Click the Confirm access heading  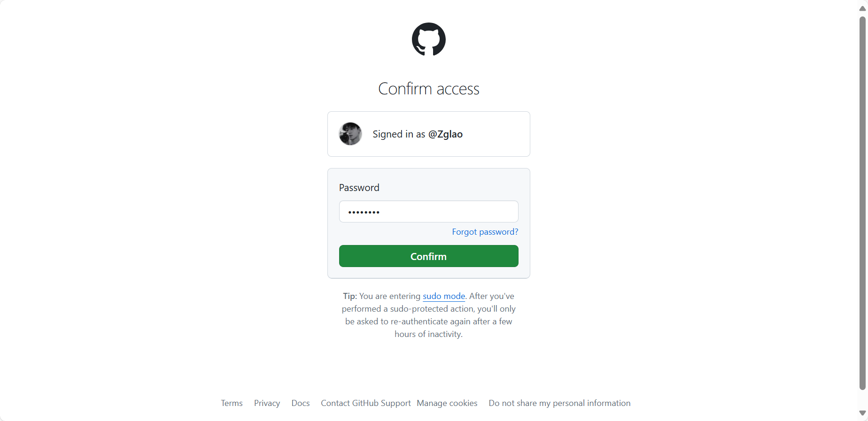[x=428, y=89]
